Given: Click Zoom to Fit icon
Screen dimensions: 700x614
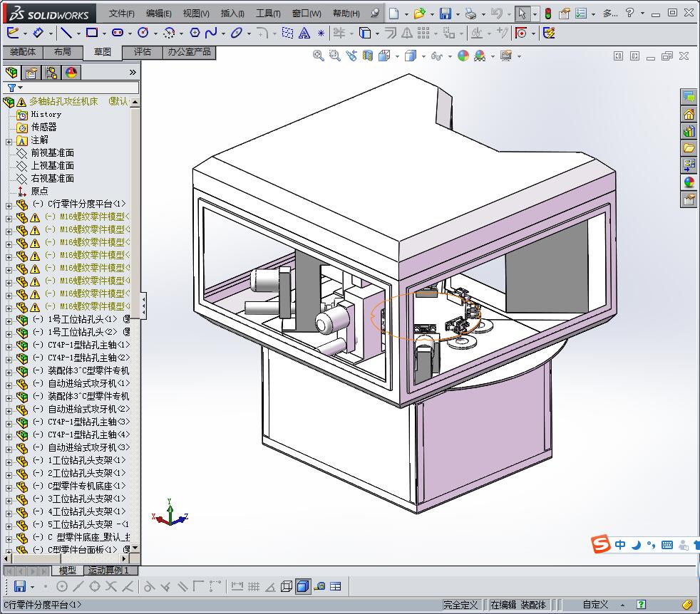Looking at the screenshot, I should [x=319, y=56].
